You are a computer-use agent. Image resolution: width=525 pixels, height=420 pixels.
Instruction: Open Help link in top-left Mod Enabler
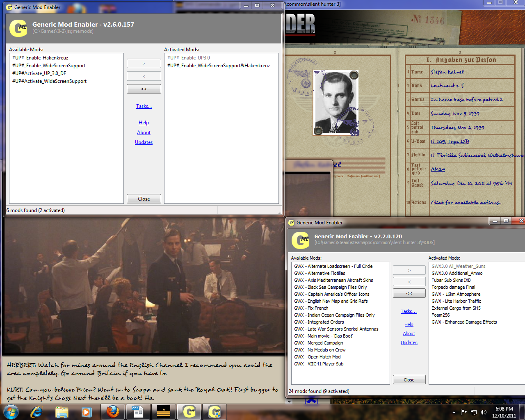[x=144, y=123]
